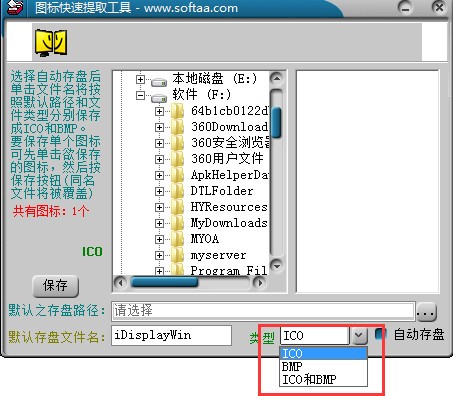The height and width of the screenshot is (396, 453).
Task: Select the ApkHelperData folder name
Action: click(229, 175)
